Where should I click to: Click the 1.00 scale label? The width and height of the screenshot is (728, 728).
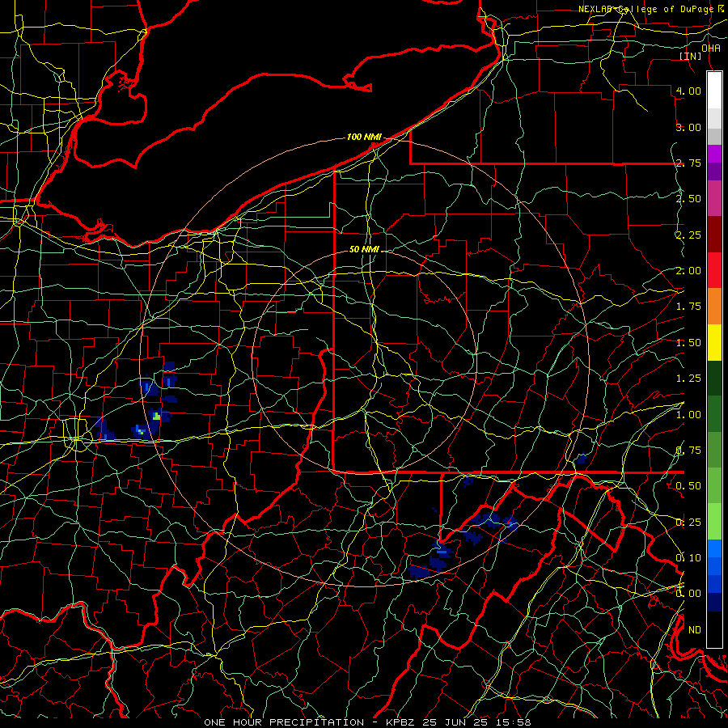click(x=688, y=415)
